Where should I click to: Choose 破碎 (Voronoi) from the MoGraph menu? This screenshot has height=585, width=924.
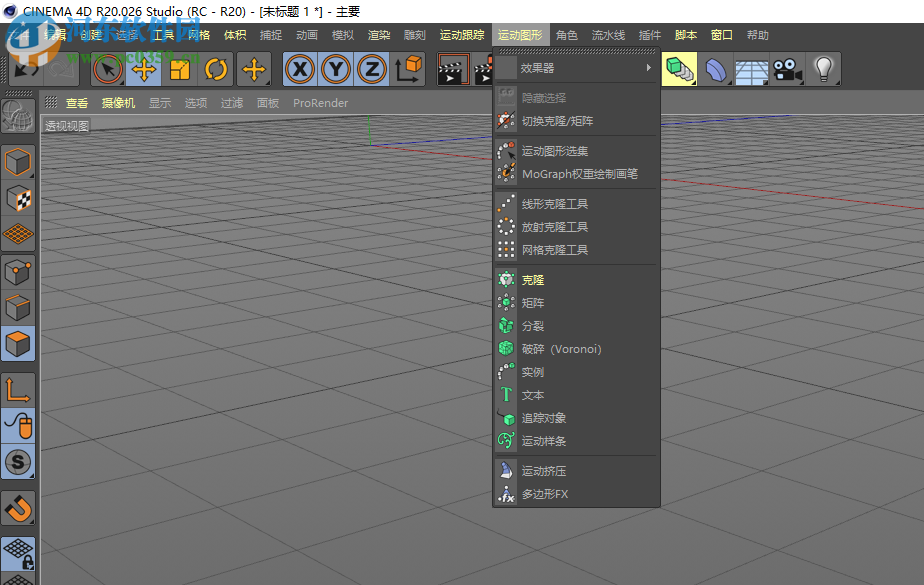552,349
